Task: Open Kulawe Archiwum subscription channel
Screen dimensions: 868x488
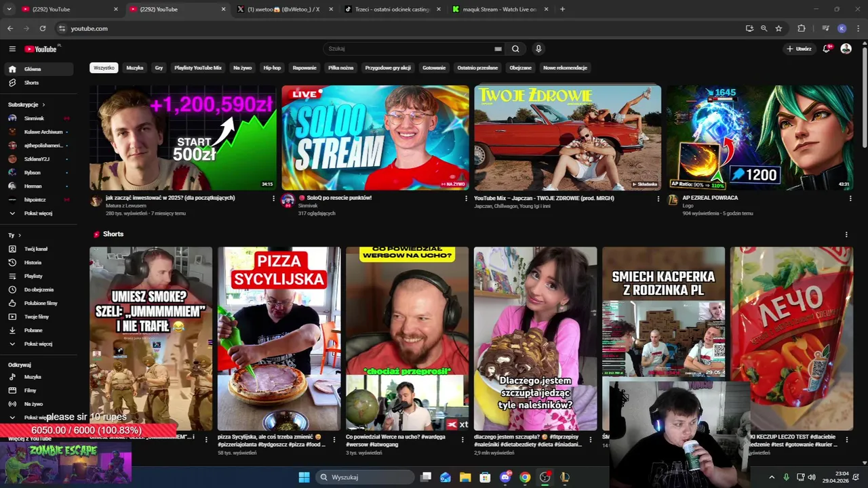Action: [38, 131]
